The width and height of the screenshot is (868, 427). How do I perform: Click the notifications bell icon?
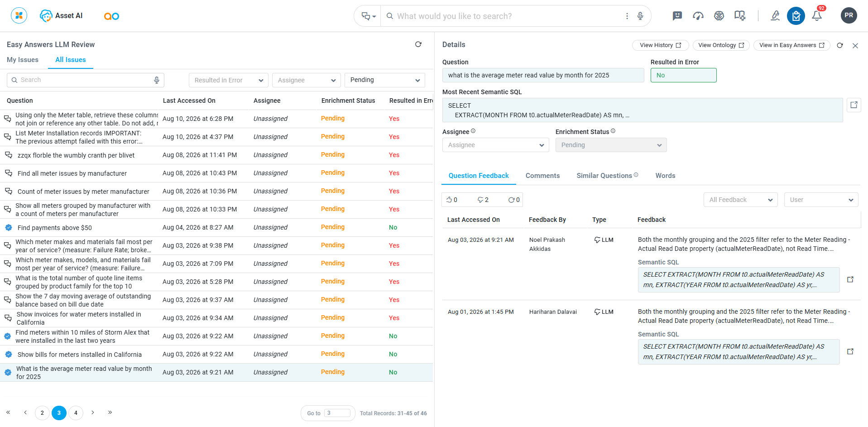(817, 16)
